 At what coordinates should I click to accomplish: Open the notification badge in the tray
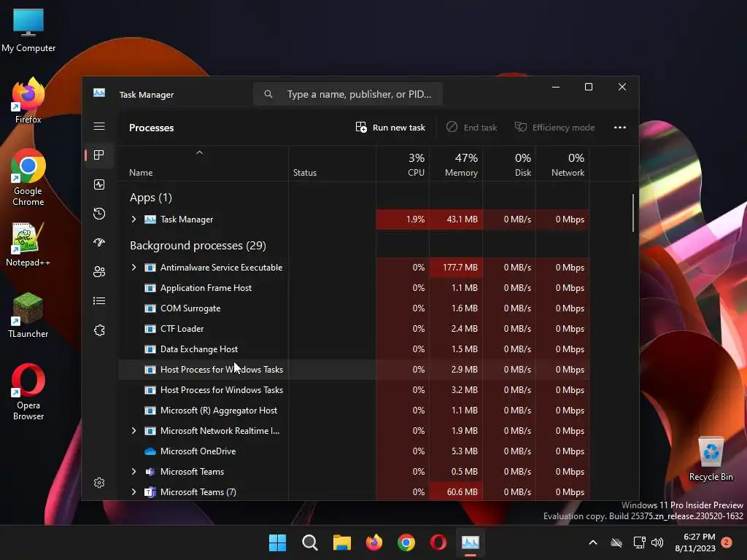727,542
